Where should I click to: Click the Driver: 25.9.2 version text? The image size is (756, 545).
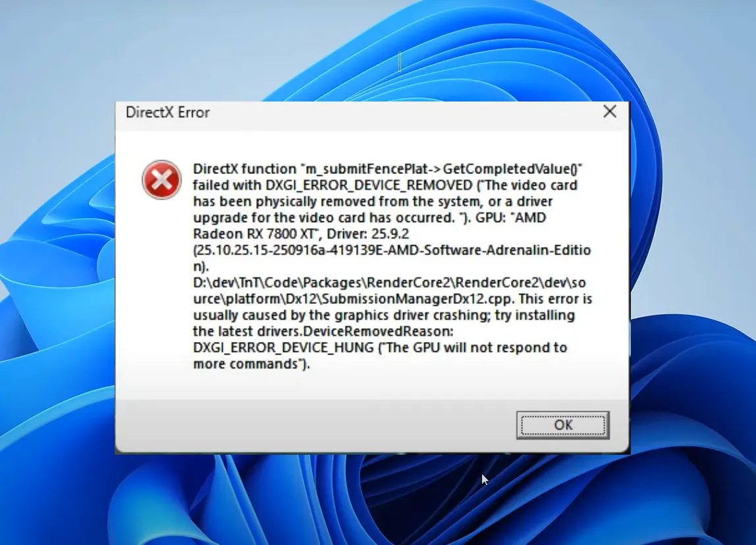[x=368, y=234]
